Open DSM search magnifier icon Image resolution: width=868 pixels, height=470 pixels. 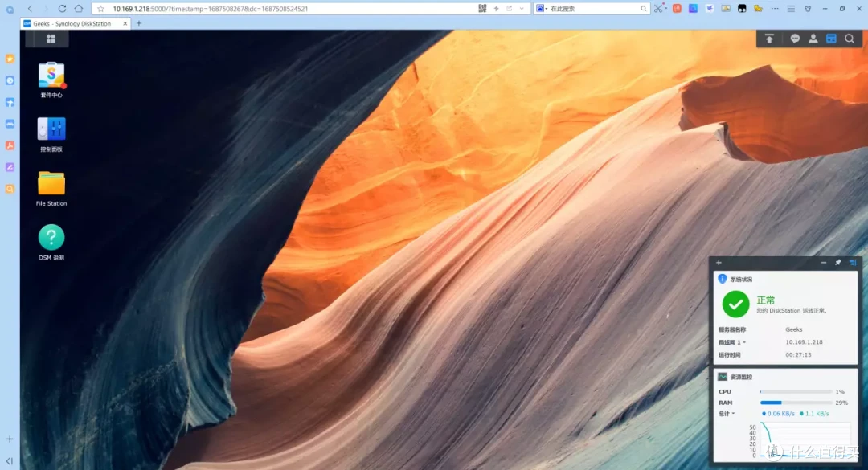(x=850, y=39)
